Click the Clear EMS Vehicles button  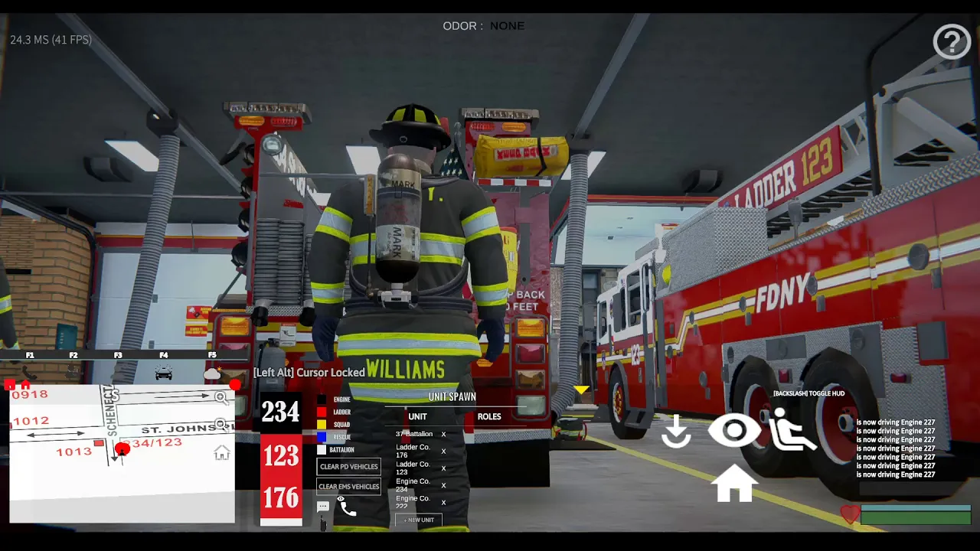coord(348,487)
